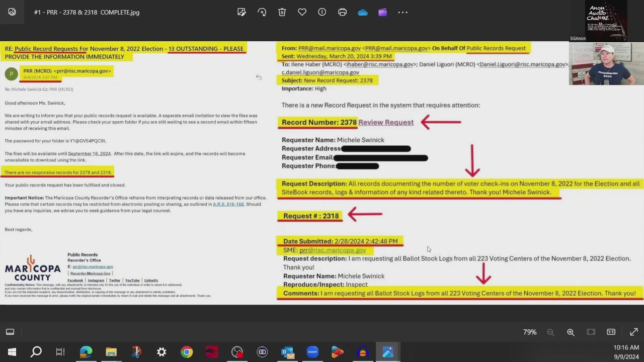Click 'Date Submitted: 2/28/2024 2:42:48 PM'

pos(340,241)
